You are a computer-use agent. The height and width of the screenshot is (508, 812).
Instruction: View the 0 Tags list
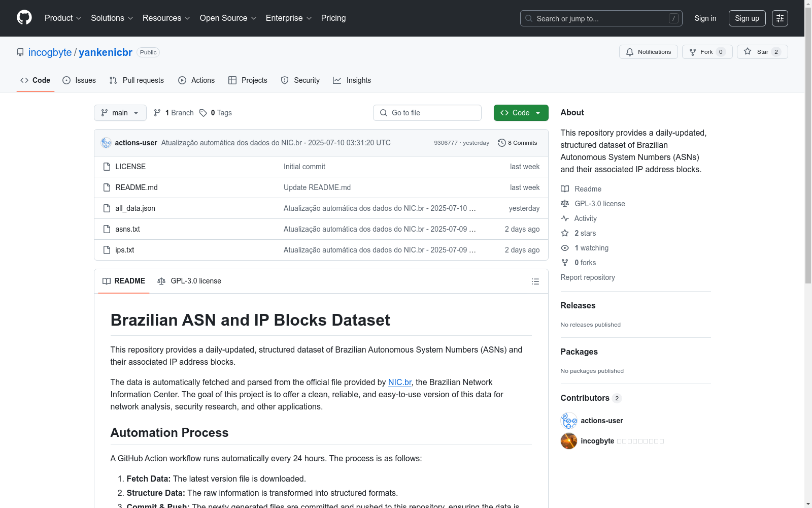[216, 113]
